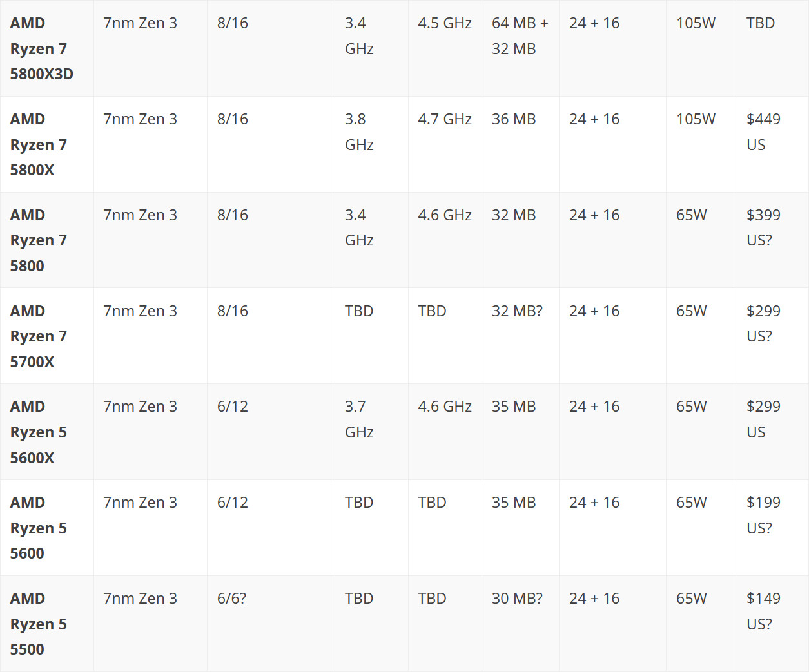809x672 pixels.
Task: Select the AMD Ryzen 5 5600 row title
Action: 39,528
